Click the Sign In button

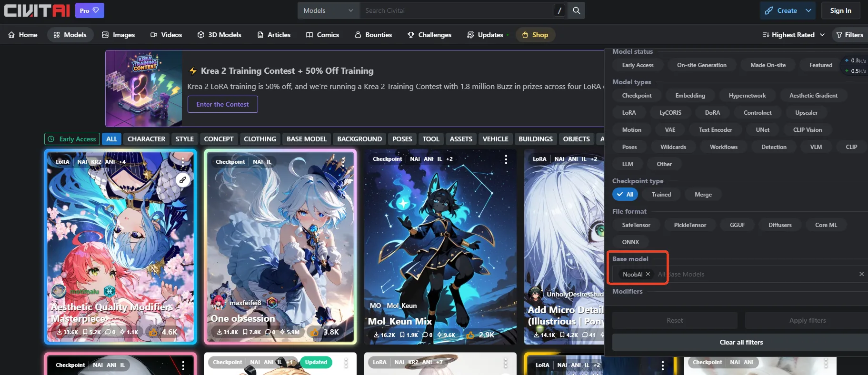(841, 10)
